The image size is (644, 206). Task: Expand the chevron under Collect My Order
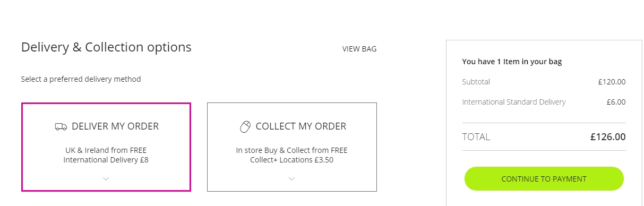(291, 179)
